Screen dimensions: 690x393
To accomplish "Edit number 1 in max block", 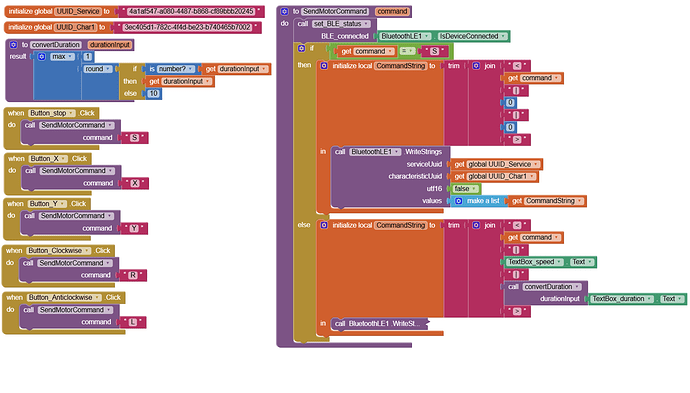I will (x=88, y=57).
